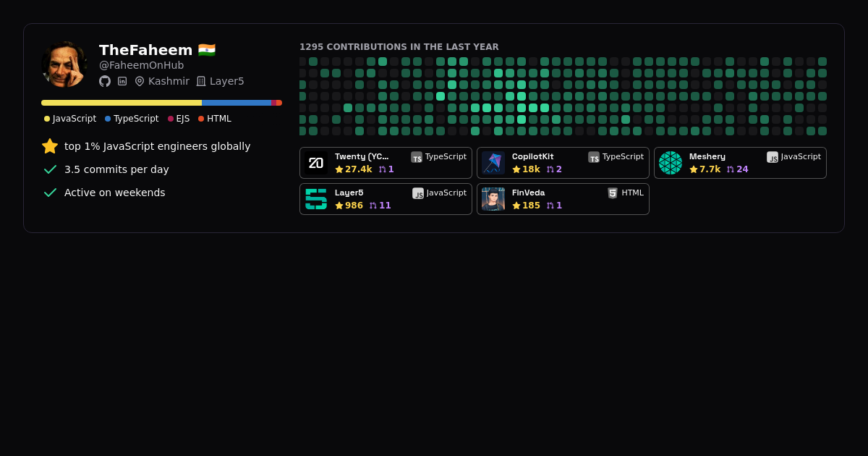The image size is (868, 456).
Task: Click the star icon on Twenty card
Action: pos(339,169)
